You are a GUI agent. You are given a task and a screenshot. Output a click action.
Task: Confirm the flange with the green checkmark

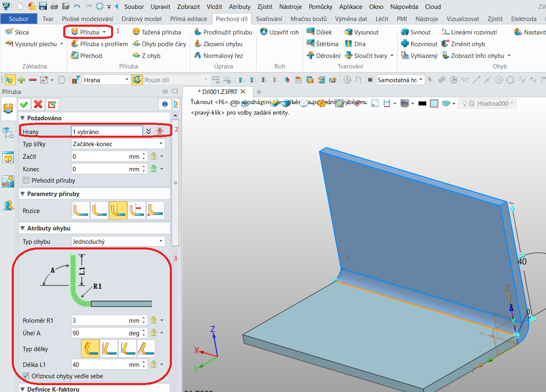click(24, 104)
